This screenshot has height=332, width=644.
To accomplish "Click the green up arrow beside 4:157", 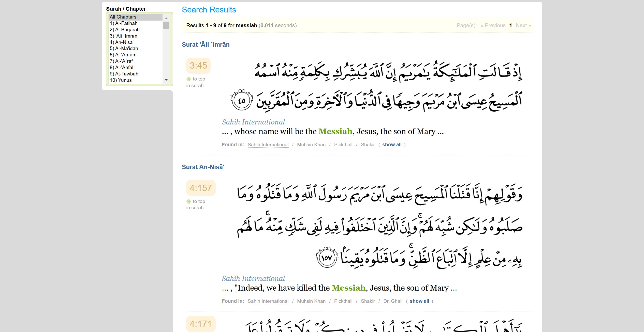I will (x=188, y=201).
